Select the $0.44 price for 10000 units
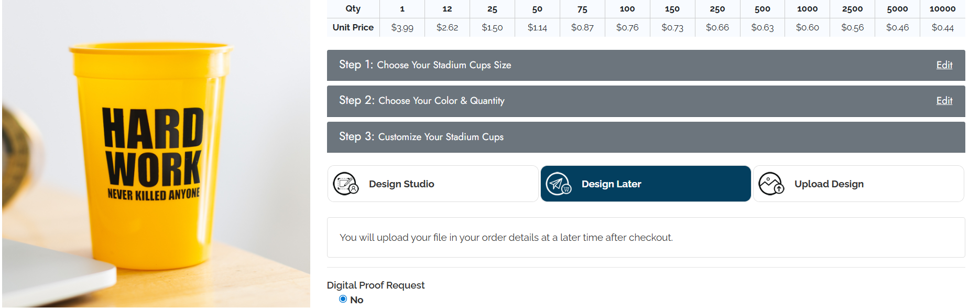The width and height of the screenshot is (980, 308). 942,27
